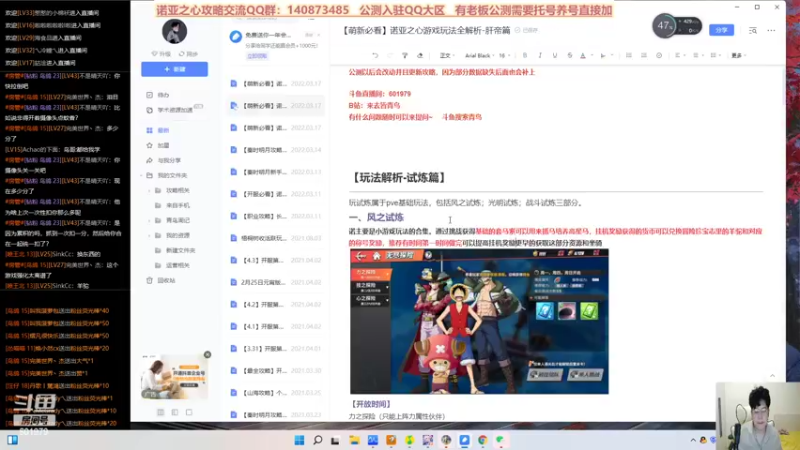Open the Windows Start menu
Image resolution: width=800 pixels, height=450 pixels.
tap(299, 440)
